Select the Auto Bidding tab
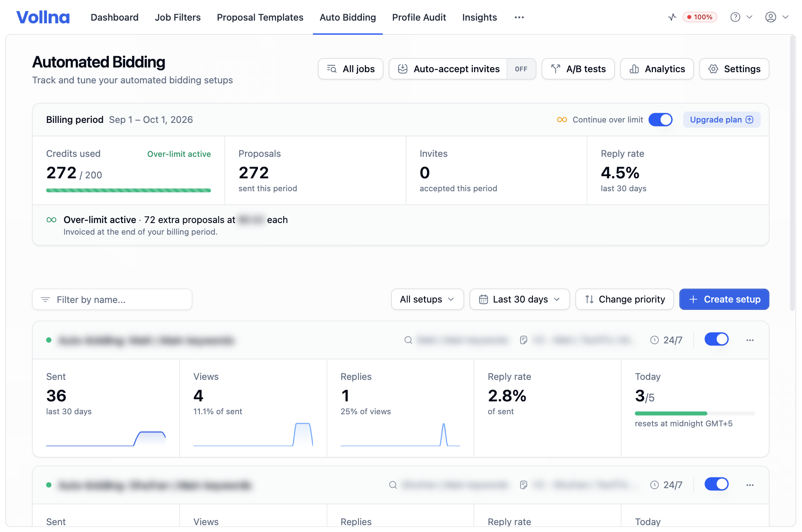The height and width of the screenshot is (532, 802). pos(348,18)
